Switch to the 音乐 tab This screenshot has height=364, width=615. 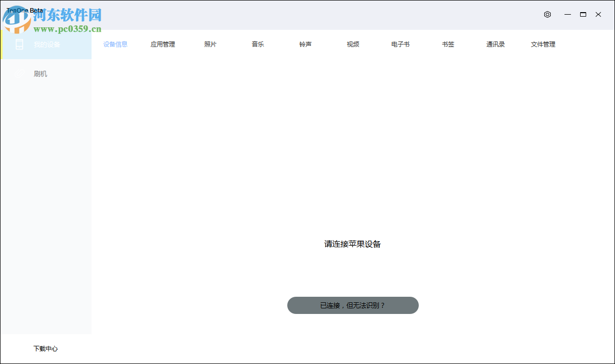[x=257, y=44]
